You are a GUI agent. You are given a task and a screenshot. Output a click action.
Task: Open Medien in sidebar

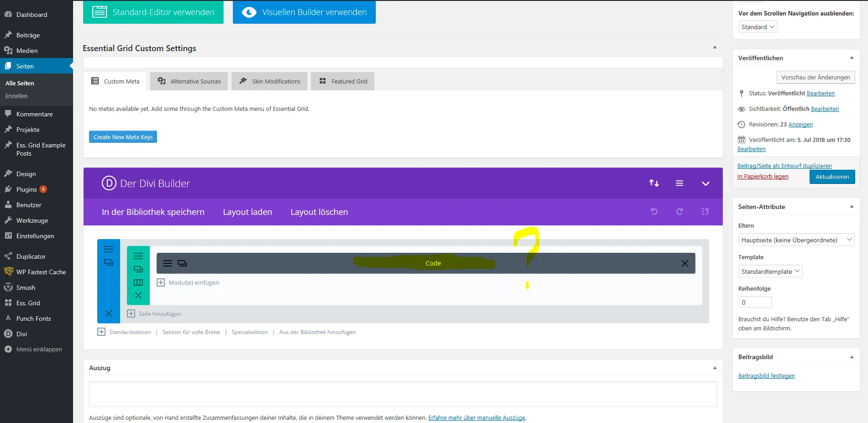click(x=37, y=51)
